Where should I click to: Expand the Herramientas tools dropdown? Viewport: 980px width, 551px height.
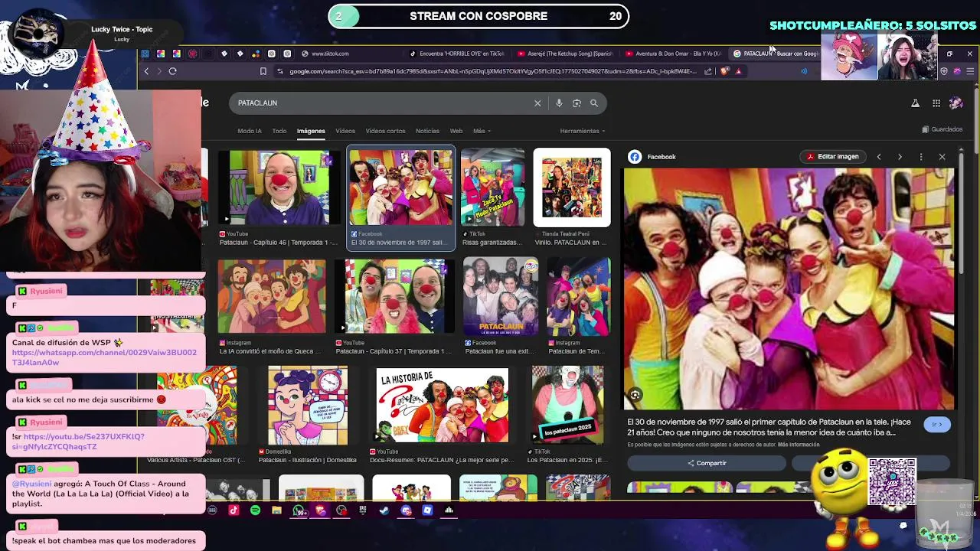coord(582,131)
